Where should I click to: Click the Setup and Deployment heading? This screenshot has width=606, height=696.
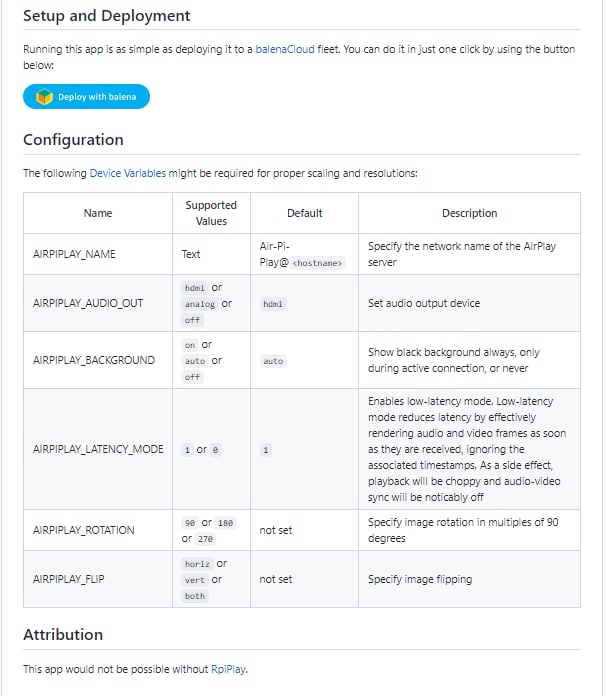coord(106,16)
